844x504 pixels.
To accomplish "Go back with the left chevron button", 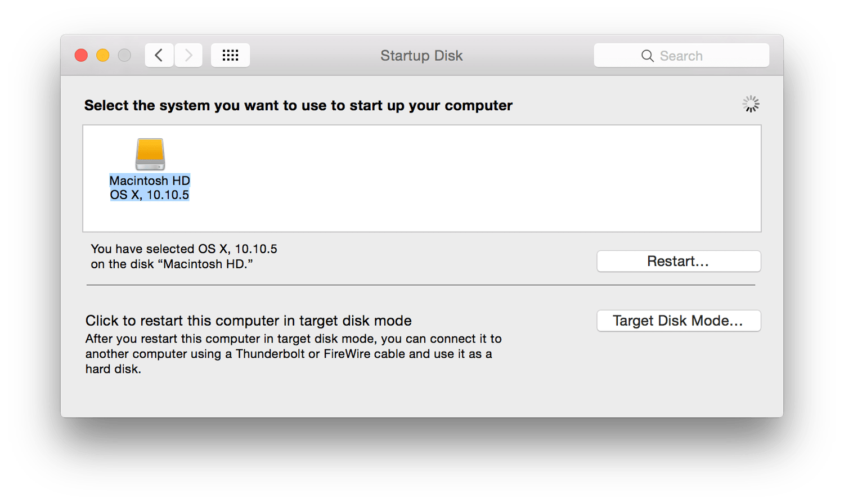I will (159, 55).
